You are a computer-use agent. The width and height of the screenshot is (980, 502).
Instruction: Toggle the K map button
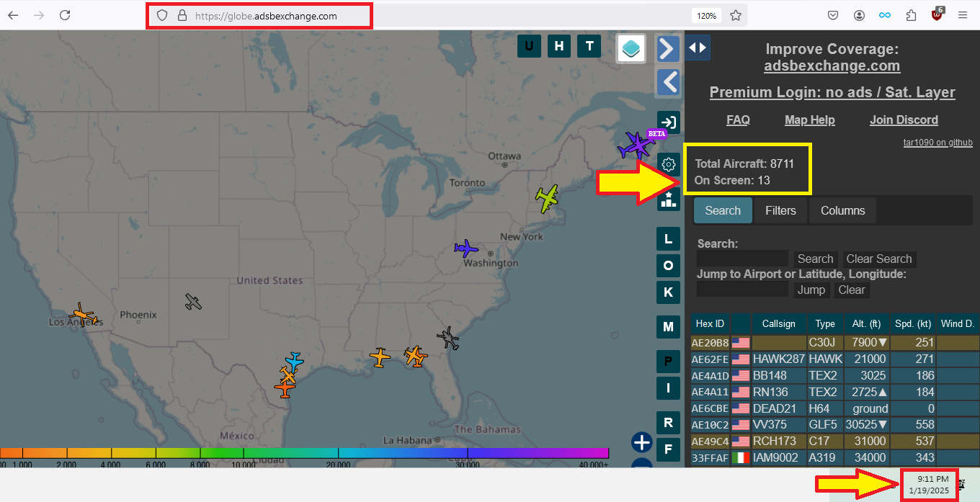(668, 292)
